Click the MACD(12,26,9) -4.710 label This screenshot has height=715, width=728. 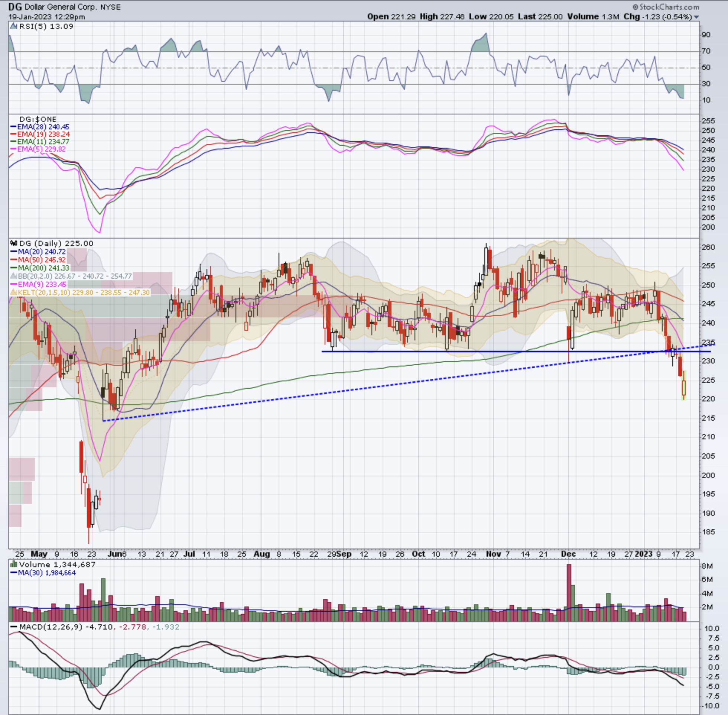pyautogui.click(x=62, y=627)
